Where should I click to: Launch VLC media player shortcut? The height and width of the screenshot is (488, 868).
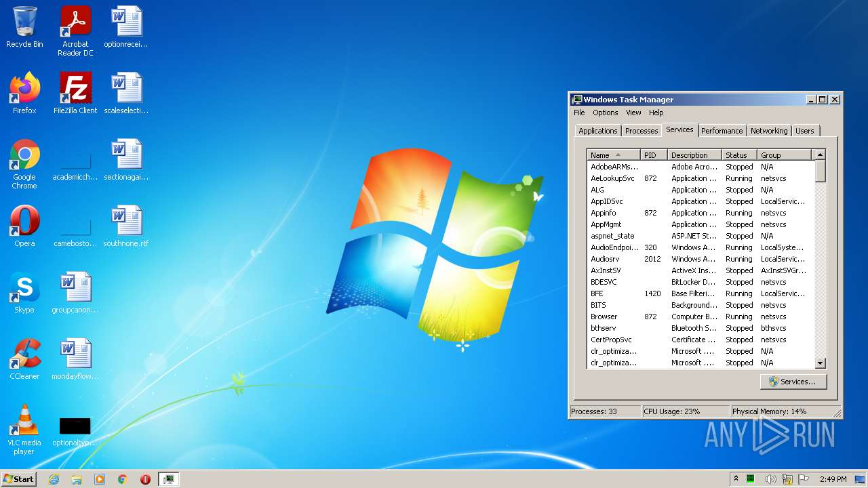point(24,430)
